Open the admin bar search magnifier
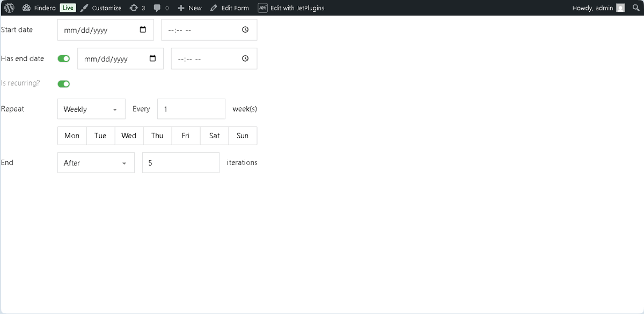The width and height of the screenshot is (644, 314). point(636,8)
